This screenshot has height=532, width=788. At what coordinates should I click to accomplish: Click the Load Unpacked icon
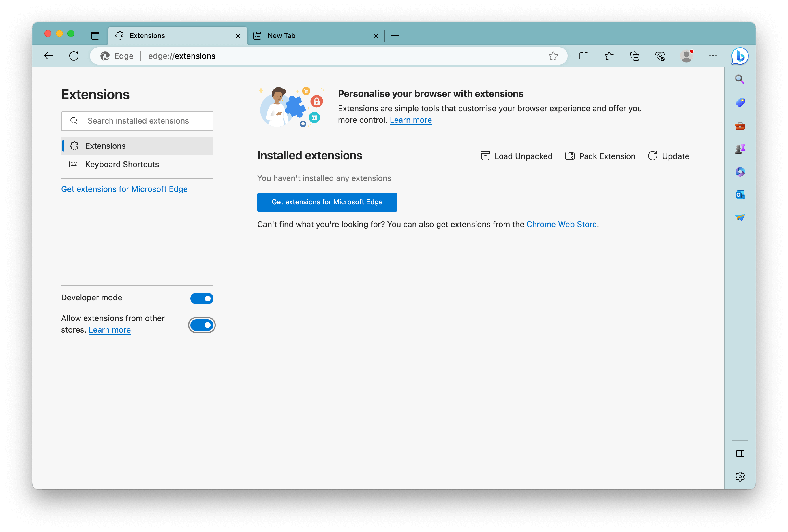[x=485, y=156]
